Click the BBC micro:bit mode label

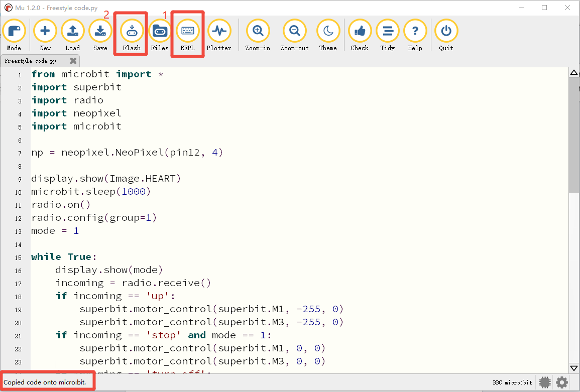tap(512, 382)
